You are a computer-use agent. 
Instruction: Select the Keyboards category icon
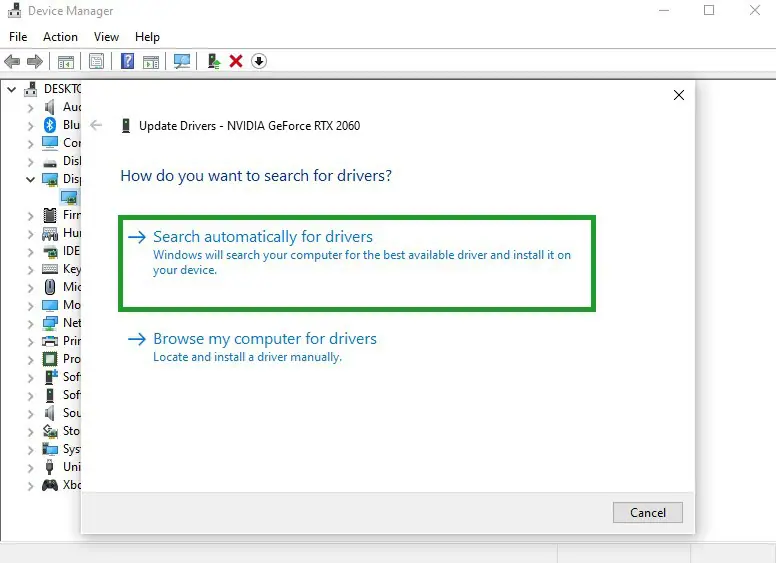click(x=50, y=269)
